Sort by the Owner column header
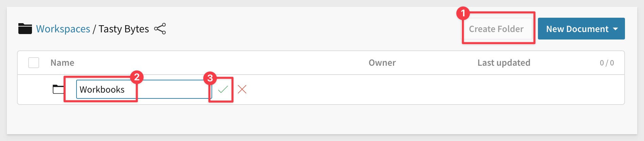Image resolution: width=644 pixels, height=141 pixels. (x=382, y=63)
